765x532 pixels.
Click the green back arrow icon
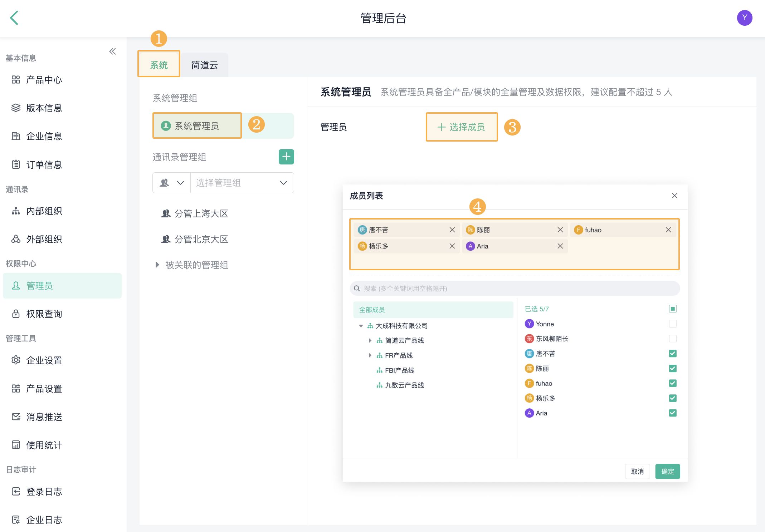(x=14, y=18)
